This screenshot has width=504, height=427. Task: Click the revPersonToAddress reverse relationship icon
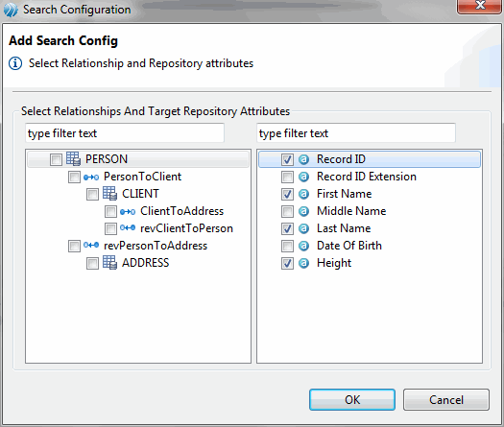click(91, 246)
